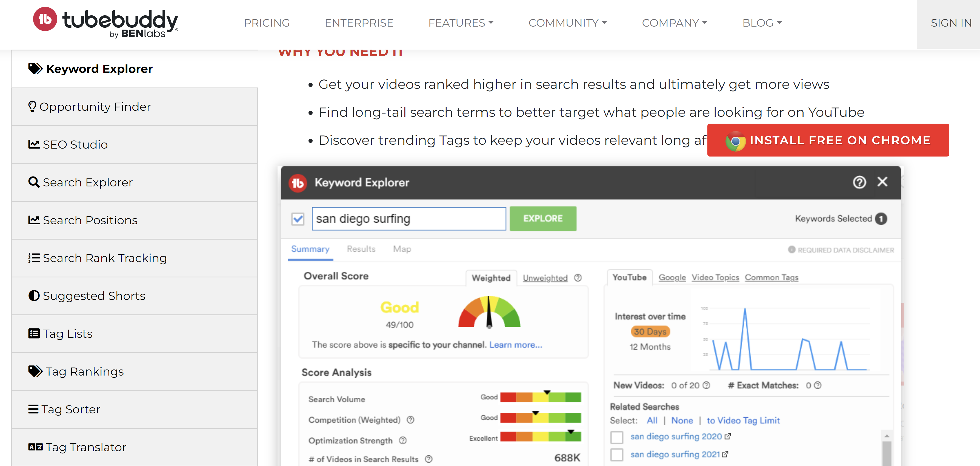The width and height of the screenshot is (980, 466).
Task: Click the 'san diego surfing' keyword input field
Action: [408, 219]
